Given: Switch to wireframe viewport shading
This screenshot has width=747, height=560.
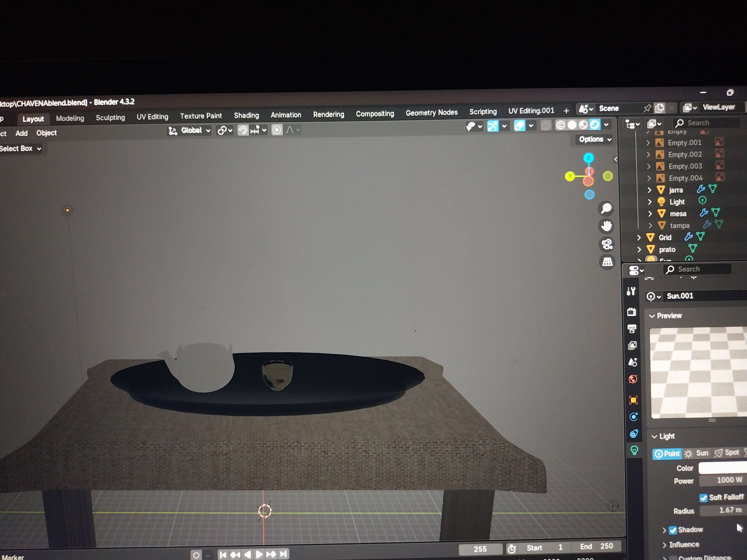Looking at the screenshot, I should (x=560, y=125).
